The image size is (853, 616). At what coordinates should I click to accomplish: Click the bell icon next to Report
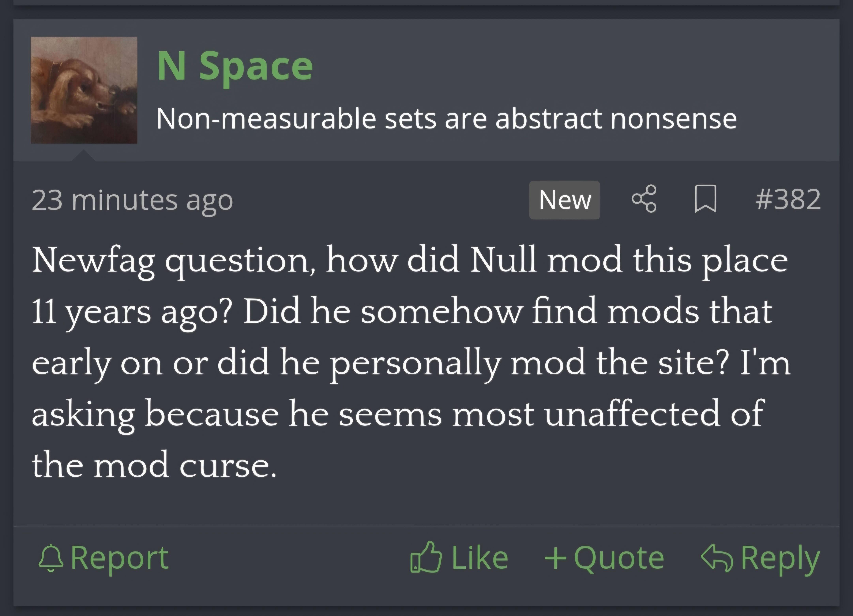coord(51,558)
